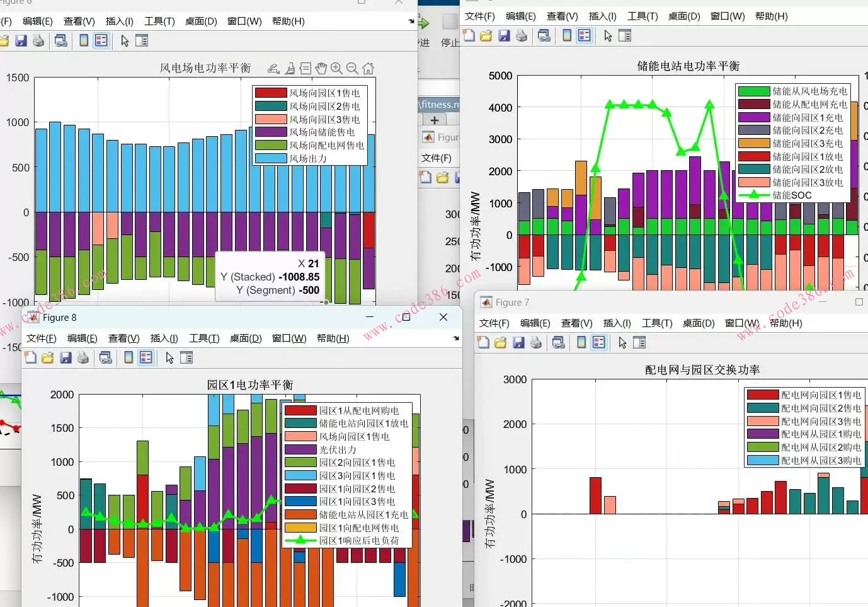Open property inspector icon in Figure 7 toolbar
Image resolution: width=868 pixels, height=607 pixels.
(x=639, y=343)
